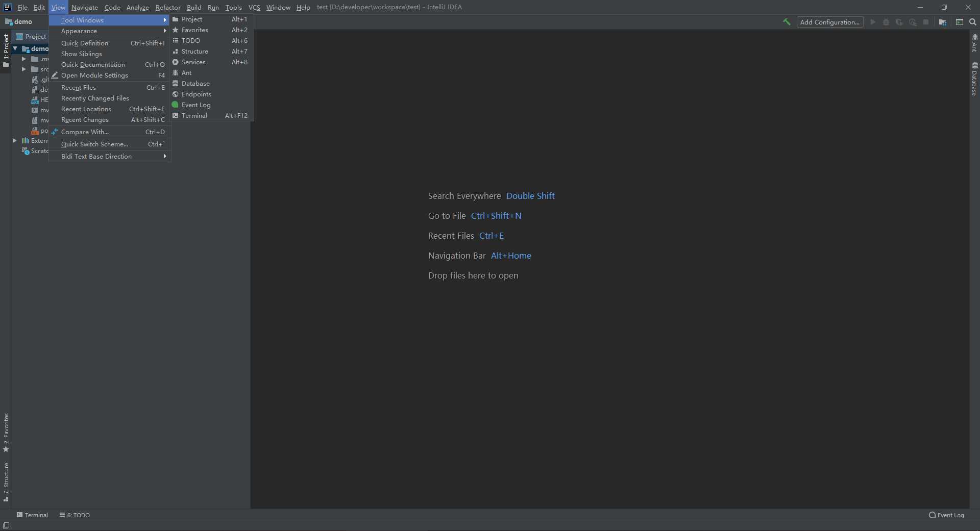
Task: Open Project Structure icon in toolbar
Action: (943, 22)
